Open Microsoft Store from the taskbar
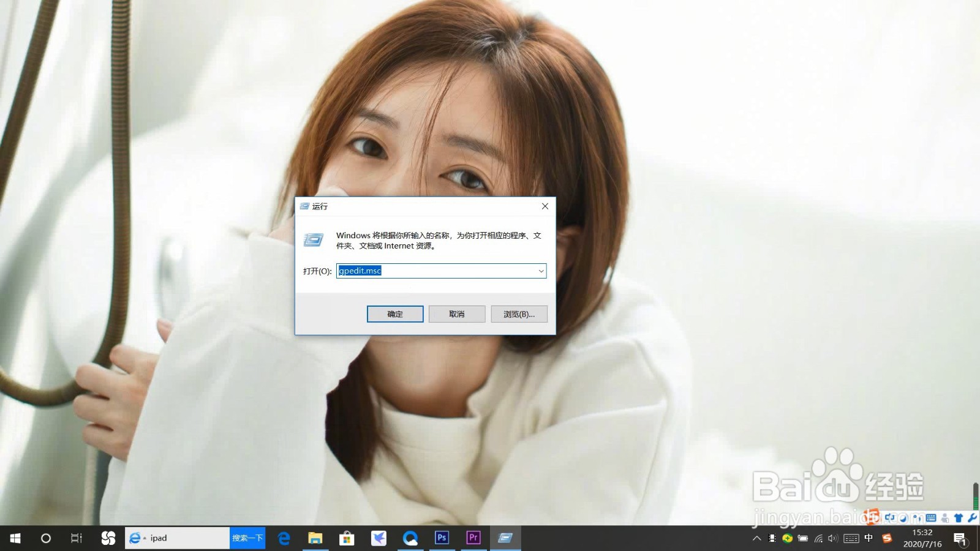 (347, 538)
